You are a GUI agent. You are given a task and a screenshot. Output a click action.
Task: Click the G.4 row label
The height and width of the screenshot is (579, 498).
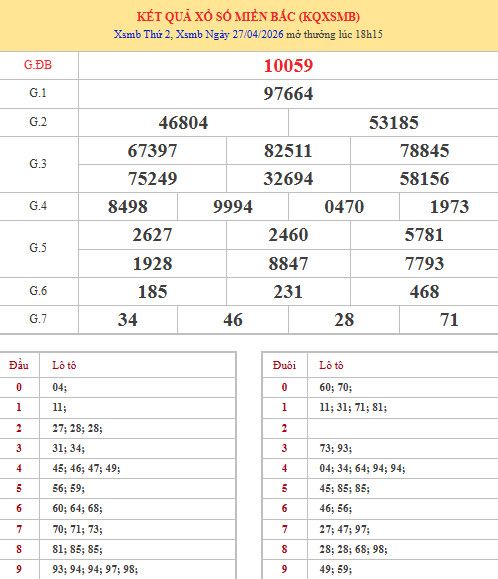[38, 206]
